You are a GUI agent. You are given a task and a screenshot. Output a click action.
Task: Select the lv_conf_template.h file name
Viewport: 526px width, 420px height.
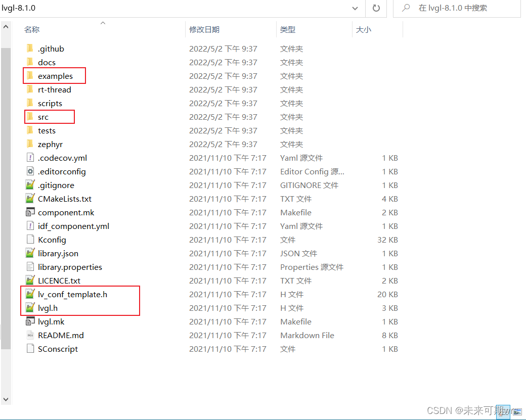(x=72, y=294)
